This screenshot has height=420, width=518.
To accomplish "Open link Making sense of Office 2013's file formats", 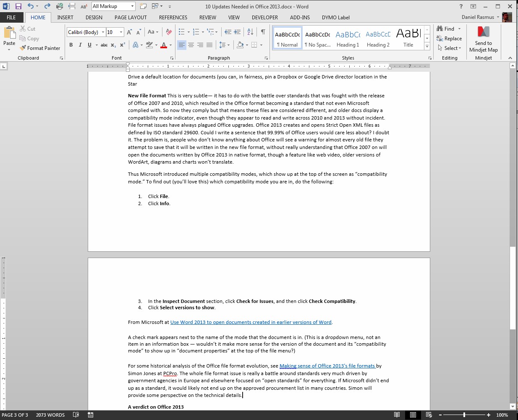I will pyautogui.click(x=327, y=366).
